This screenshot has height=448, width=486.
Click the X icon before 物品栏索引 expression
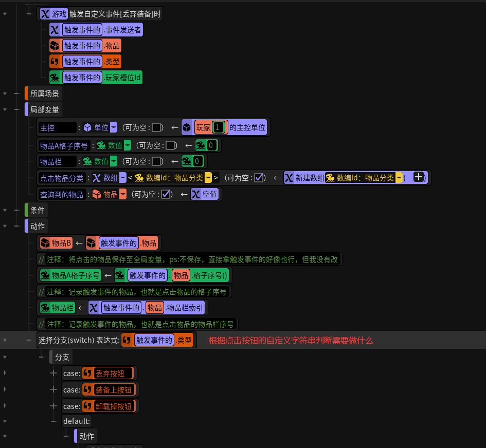pos(93,308)
